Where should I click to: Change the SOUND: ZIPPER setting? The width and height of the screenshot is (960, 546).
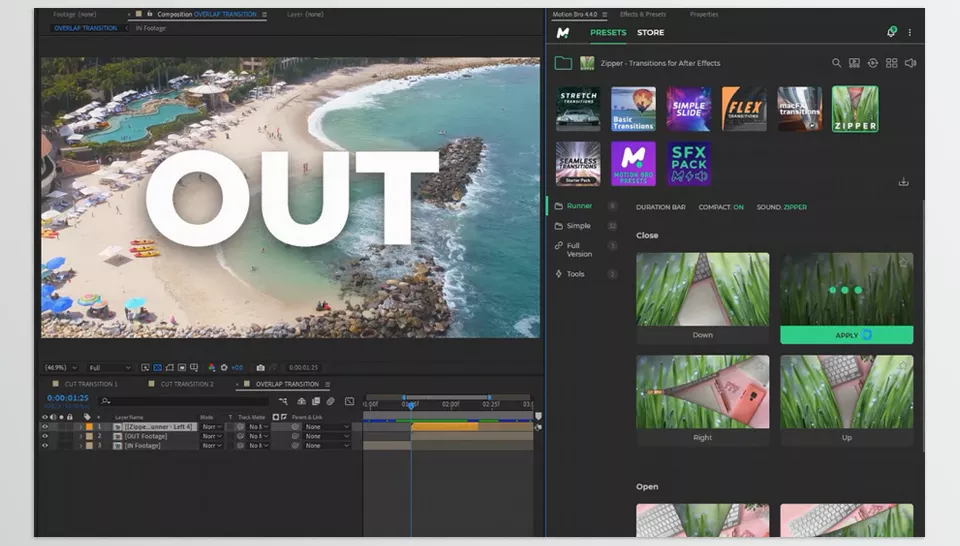(782, 208)
